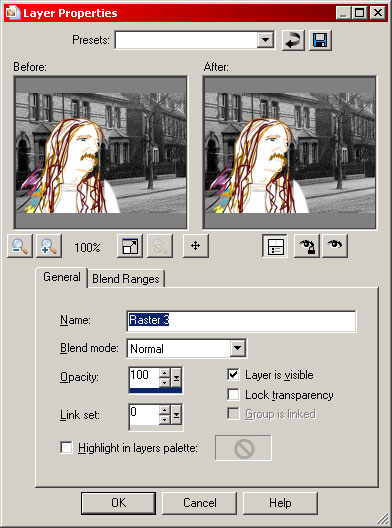The width and height of the screenshot is (392, 528).
Task: Click the auto proof eye with lock icon
Action: tap(307, 246)
